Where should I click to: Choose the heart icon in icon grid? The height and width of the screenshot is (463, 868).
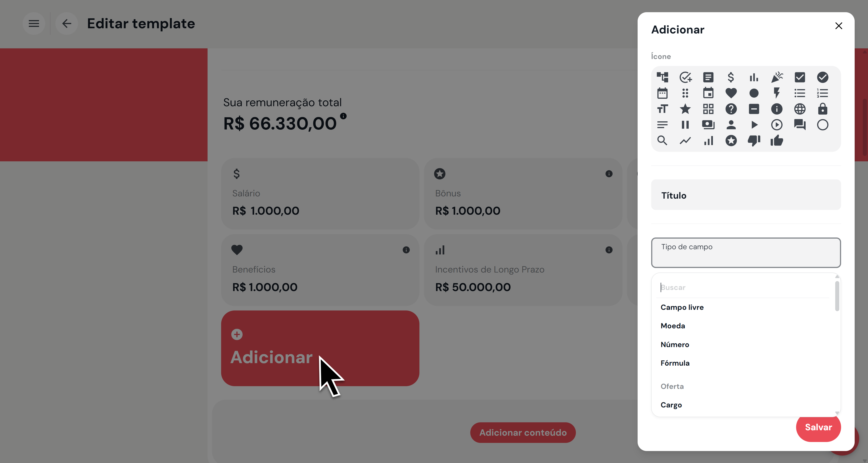click(731, 93)
